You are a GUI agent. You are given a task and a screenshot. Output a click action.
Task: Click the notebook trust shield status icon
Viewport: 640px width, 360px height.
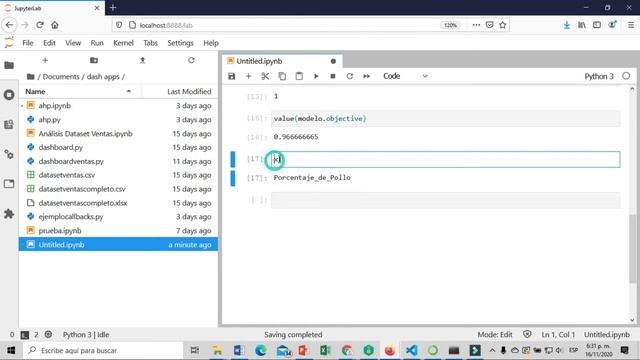527,335
